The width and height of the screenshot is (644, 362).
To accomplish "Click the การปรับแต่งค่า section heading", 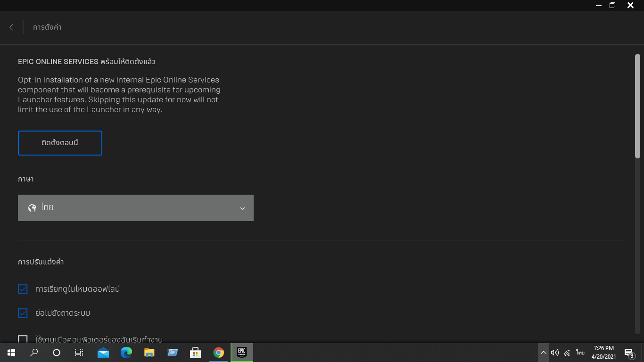I will [x=41, y=262].
